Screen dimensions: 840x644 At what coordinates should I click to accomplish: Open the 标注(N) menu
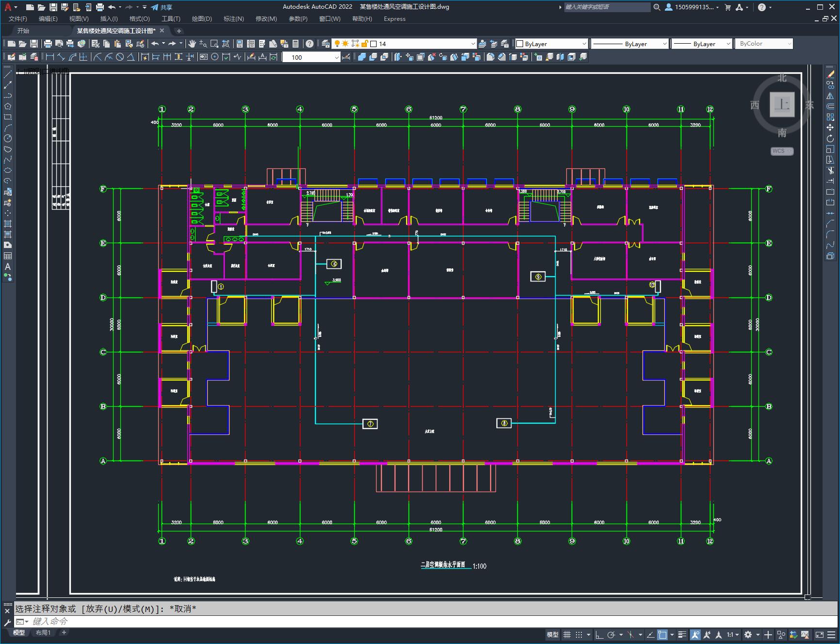[233, 19]
